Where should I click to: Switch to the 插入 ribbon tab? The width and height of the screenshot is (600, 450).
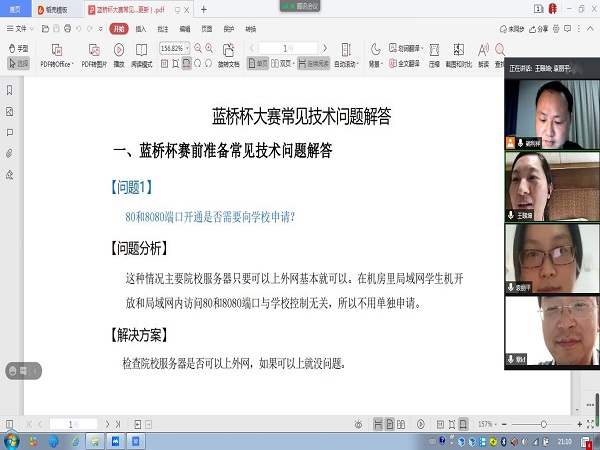point(141,29)
